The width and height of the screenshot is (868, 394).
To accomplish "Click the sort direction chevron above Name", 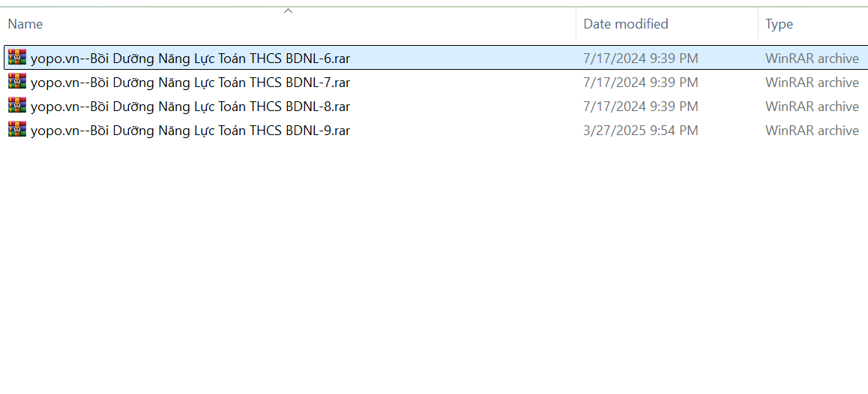I will click(288, 11).
